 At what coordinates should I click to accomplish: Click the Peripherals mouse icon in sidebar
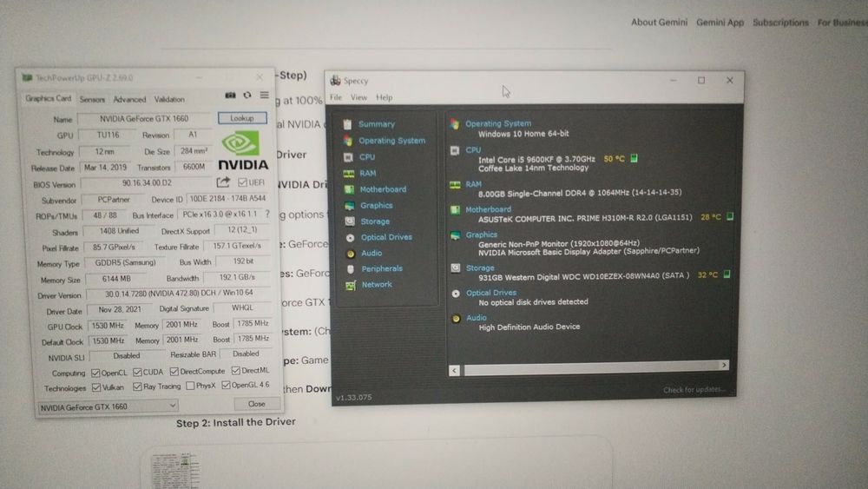point(351,269)
